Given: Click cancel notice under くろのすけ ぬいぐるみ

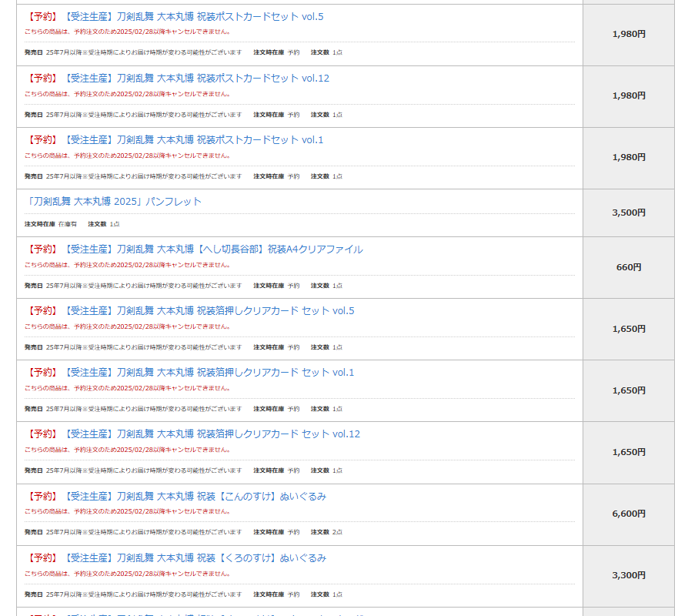Looking at the screenshot, I should point(128,574).
